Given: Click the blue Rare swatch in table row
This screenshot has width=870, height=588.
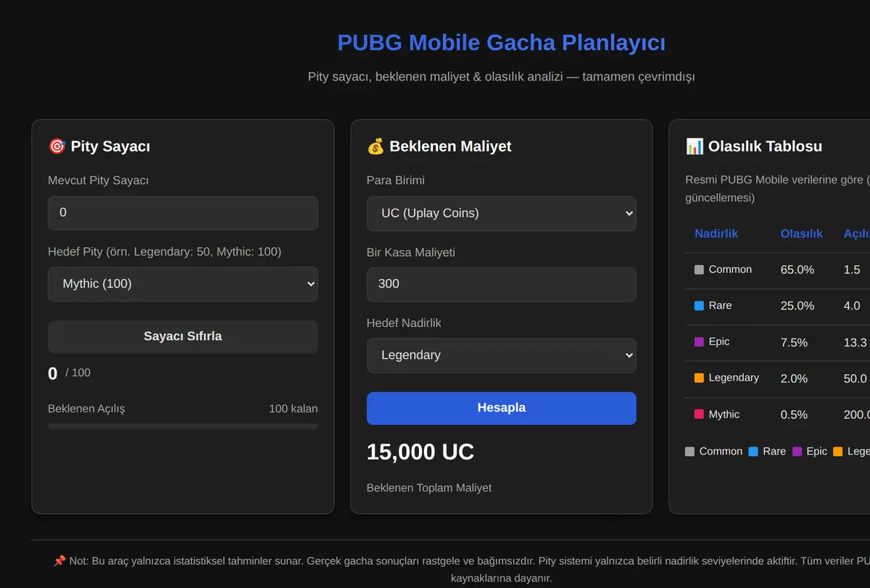Looking at the screenshot, I should tap(699, 306).
